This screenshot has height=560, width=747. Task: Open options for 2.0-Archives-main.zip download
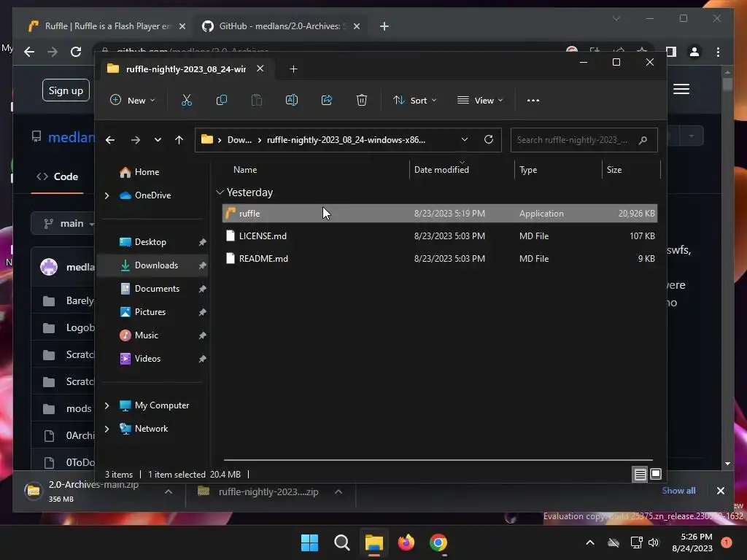point(169,491)
